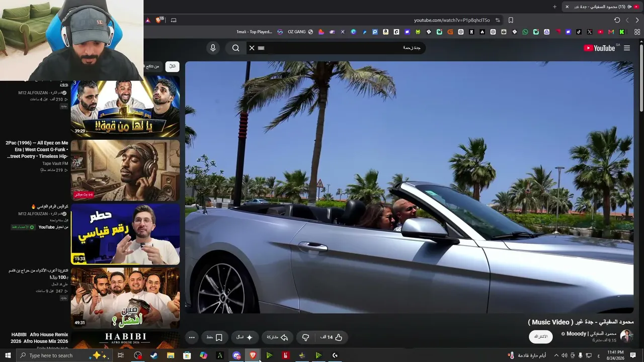Image resolution: width=644 pixels, height=362 pixels.
Task: Open the Windows notification center
Action: point(633,355)
